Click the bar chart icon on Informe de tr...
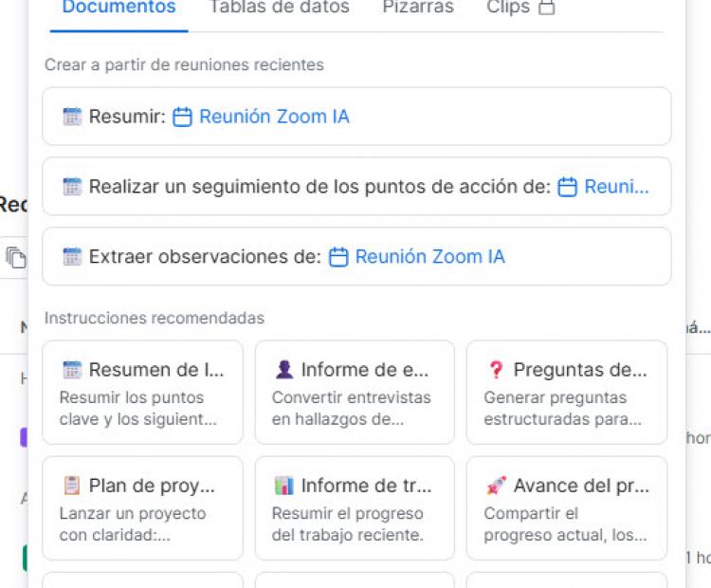711x588 pixels. pyautogui.click(x=283, y=486)
